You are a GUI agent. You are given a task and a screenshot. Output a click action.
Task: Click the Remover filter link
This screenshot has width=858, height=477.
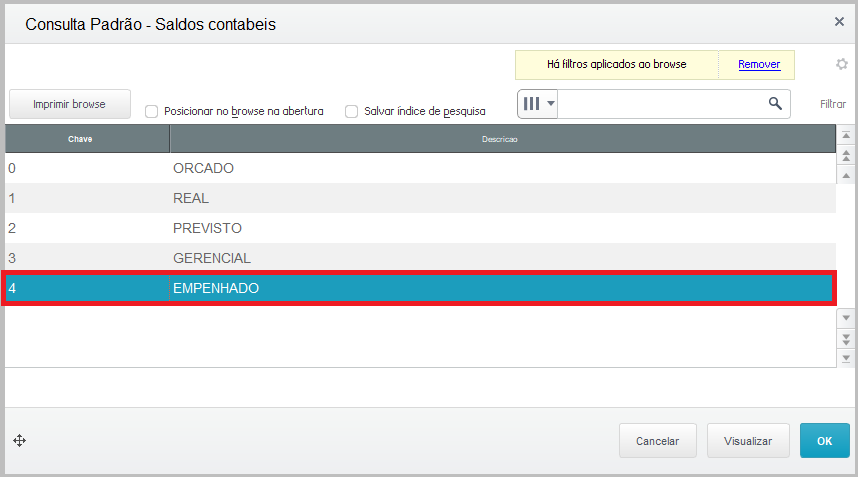(x=759, y=65)
